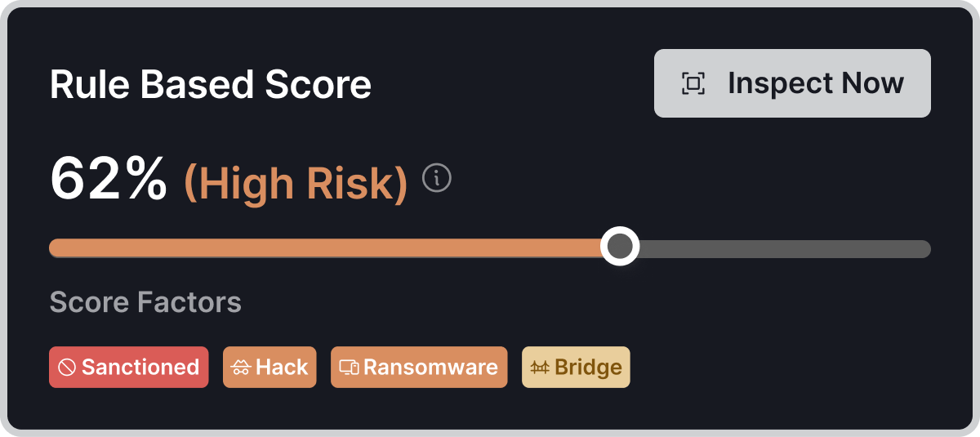Click the 'Inspect Now' text label
Screen dimensions: 980x437
816,83
